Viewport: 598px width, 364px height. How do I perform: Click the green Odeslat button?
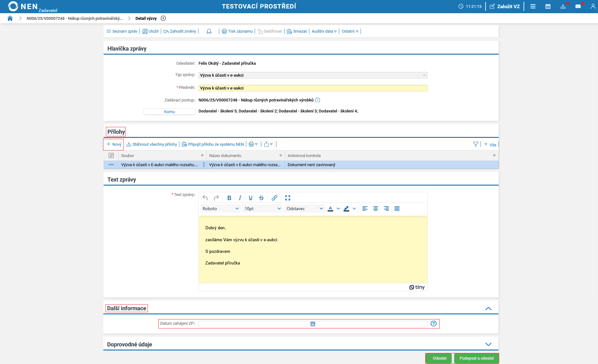pos(439,358)
